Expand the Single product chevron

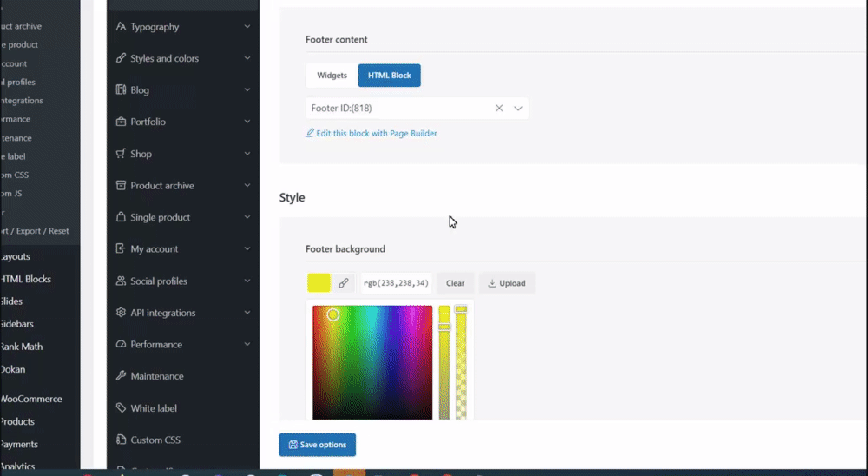click(247, 216)
